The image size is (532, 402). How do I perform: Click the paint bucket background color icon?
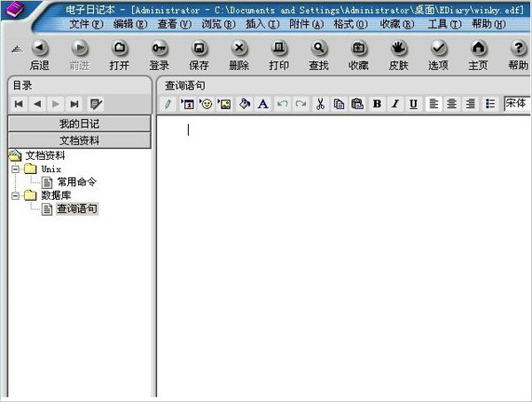(x=245, y=104)
